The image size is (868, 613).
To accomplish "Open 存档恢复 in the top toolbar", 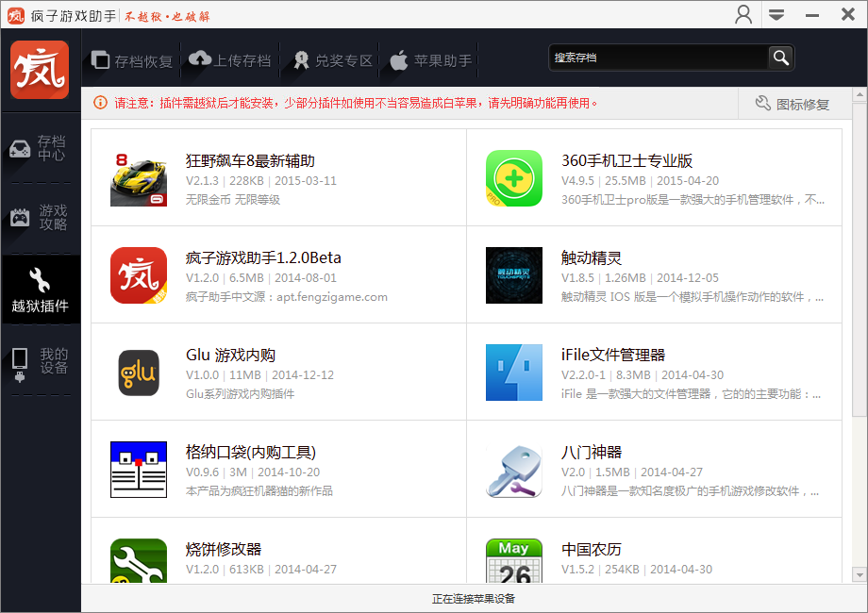I will tap(133, 61).
